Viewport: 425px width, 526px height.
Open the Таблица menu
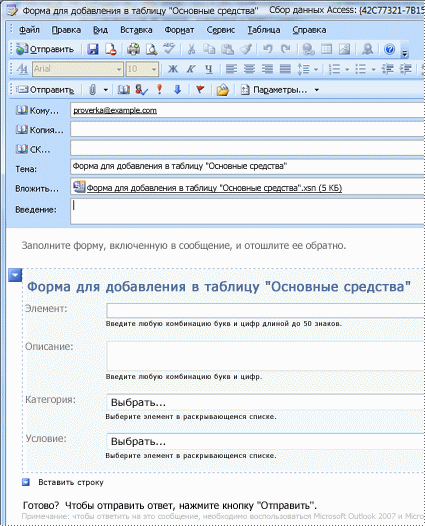click(x=264, y=30)
